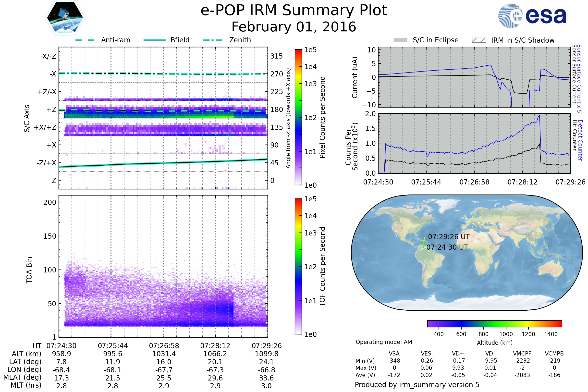
Task: Click the IRM in S/C Shadow hatched swatch
Action: (x=479, y=40)
